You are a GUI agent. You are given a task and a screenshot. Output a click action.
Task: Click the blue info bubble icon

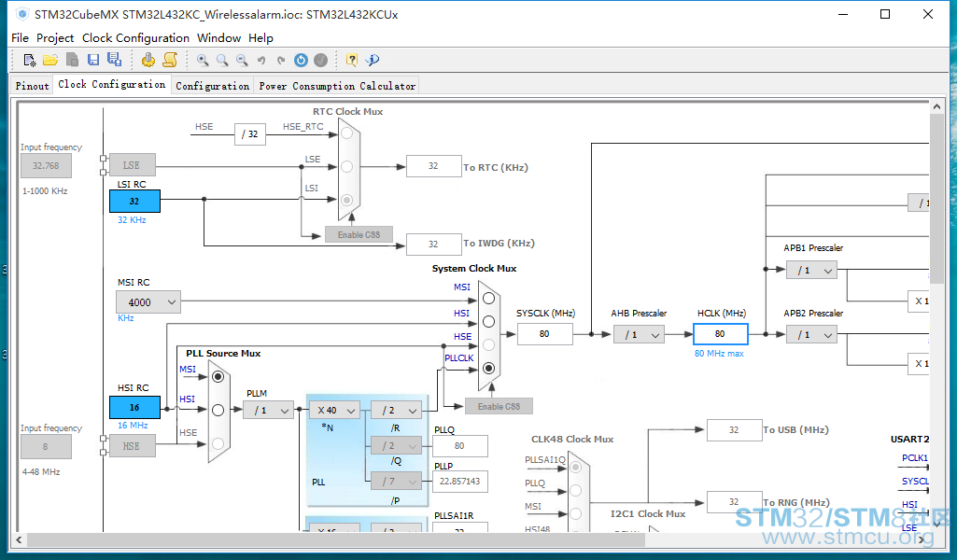click(373, 60)
